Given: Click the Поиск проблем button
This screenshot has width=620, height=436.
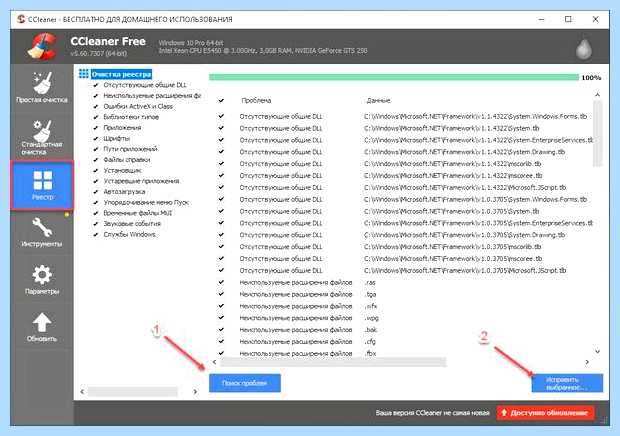Looking at the screenshot, I should coord(245,383).
